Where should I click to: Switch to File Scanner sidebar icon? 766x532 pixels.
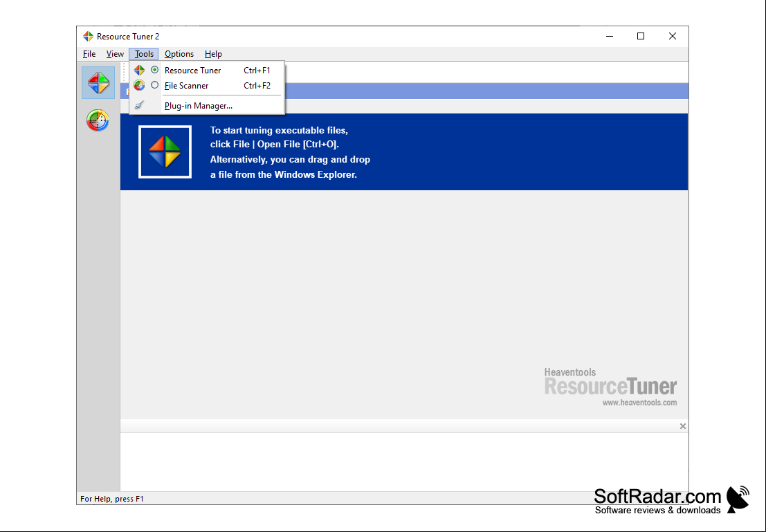(x=98, y=120)
